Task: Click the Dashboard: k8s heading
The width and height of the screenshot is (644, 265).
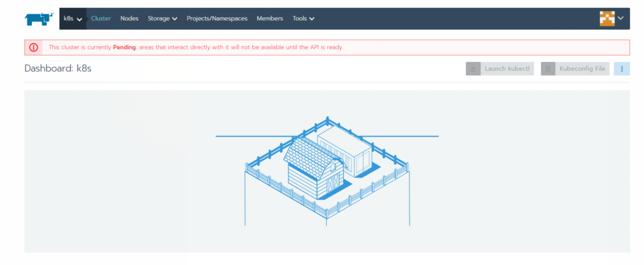Action: point(58,68)
